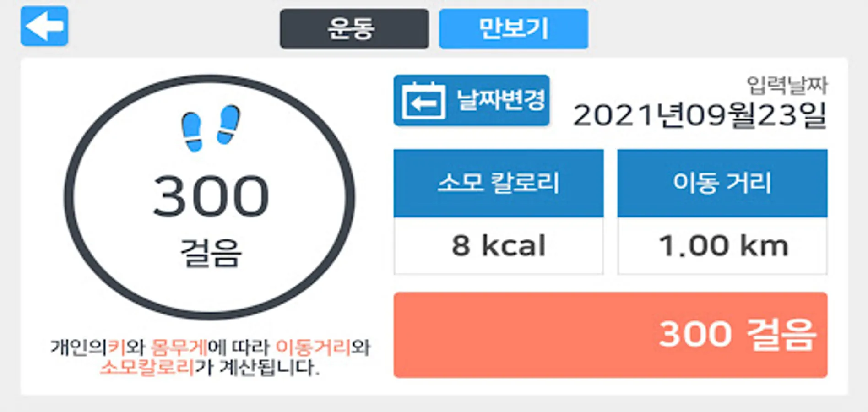Select the 만보기 tab

tap(514, 29)
